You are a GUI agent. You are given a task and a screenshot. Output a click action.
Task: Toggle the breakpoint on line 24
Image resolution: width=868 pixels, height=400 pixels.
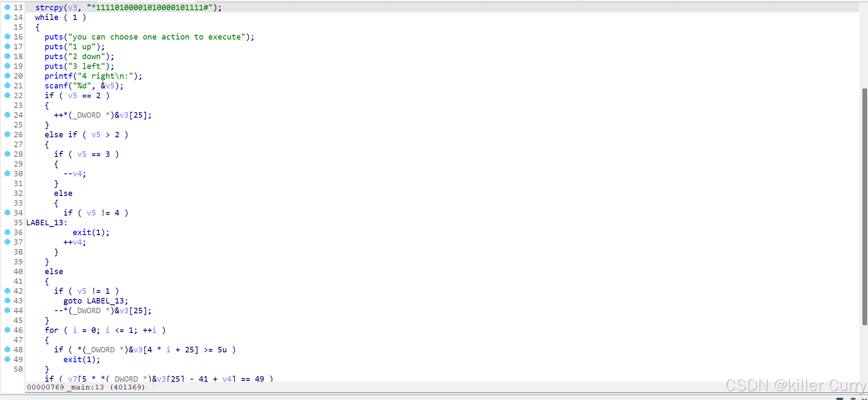pos(8,115)
